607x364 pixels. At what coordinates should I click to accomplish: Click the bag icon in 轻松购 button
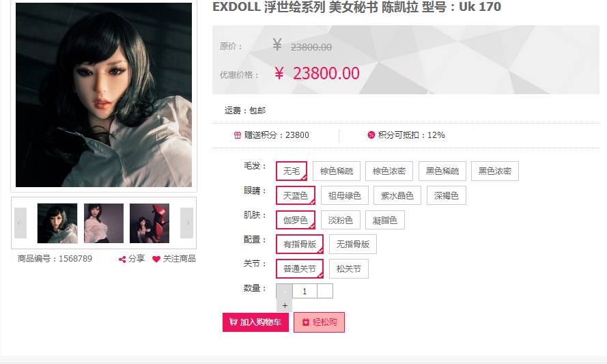(x=305, y=322)
